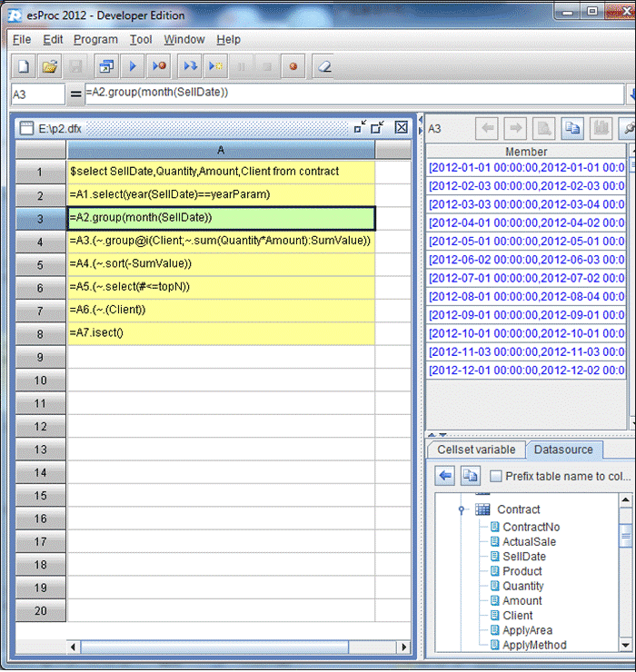This screenshot has width=636, height=672.
Task: Click the eraser Clear icon in the toolbar
Action: tap(324, 66)
